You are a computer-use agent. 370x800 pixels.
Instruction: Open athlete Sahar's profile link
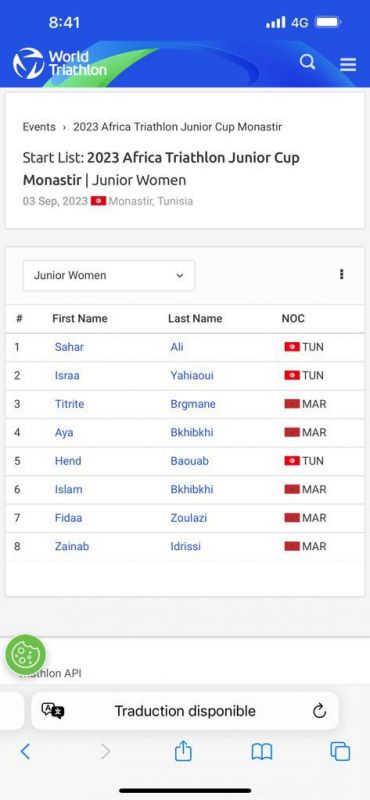69,347
